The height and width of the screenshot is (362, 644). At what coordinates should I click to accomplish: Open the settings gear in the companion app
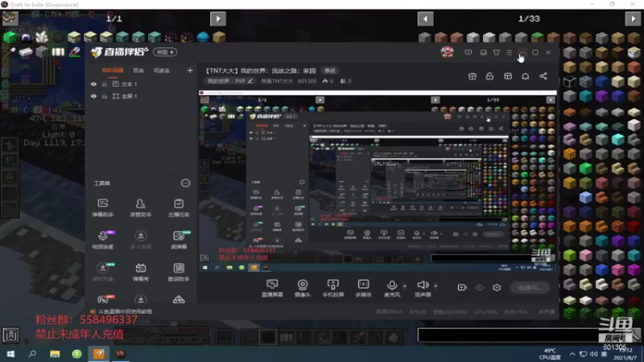point(497,287)
